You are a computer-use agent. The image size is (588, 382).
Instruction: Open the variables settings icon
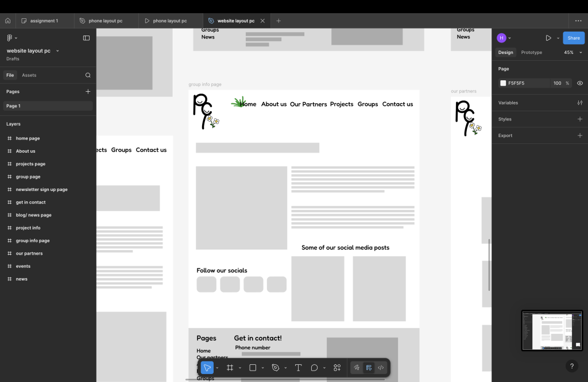coord(579,103)
